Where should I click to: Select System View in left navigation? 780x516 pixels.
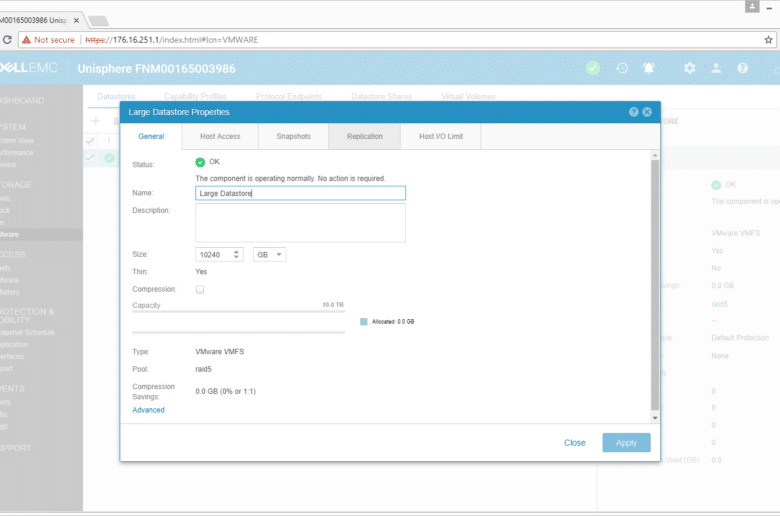coord(16,141)
